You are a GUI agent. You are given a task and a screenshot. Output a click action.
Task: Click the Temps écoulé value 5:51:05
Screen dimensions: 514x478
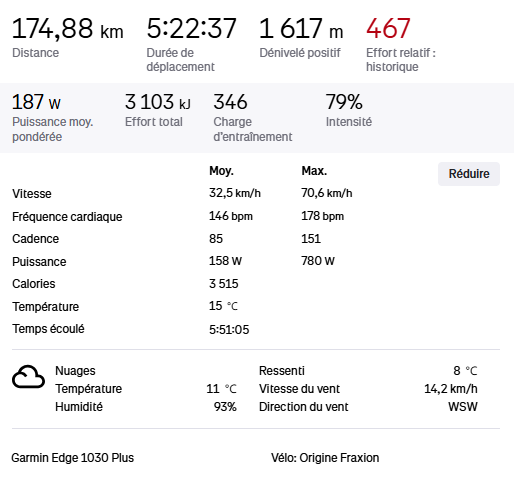[x=229, y=330]
